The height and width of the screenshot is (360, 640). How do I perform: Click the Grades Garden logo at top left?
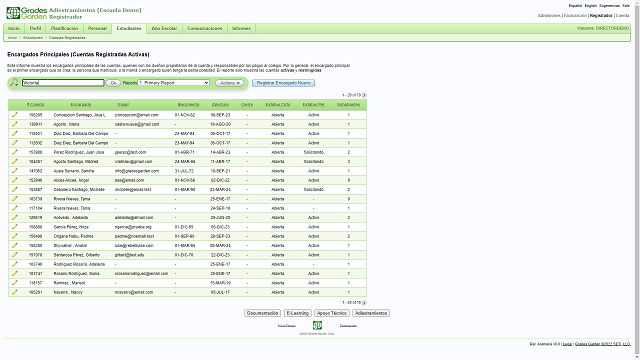pyautogui.click(x=27, y=13)
